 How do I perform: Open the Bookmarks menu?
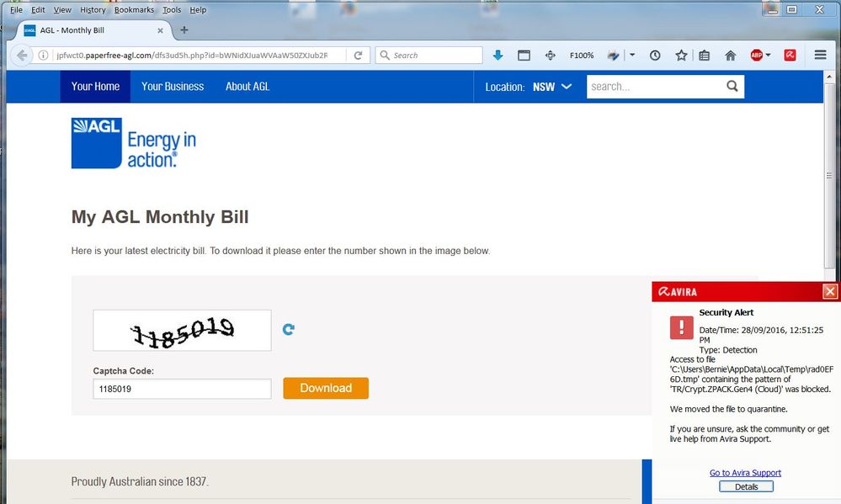[134, 10]
